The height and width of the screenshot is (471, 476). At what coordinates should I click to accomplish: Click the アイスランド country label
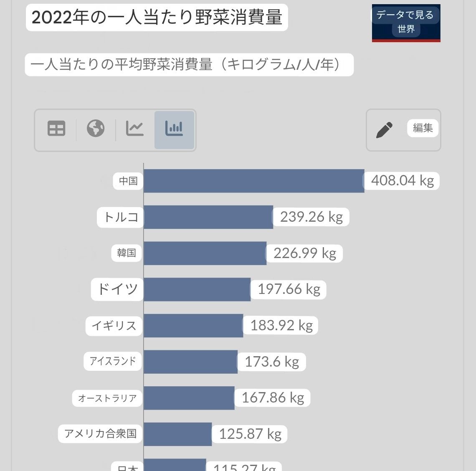click(113, 361)
